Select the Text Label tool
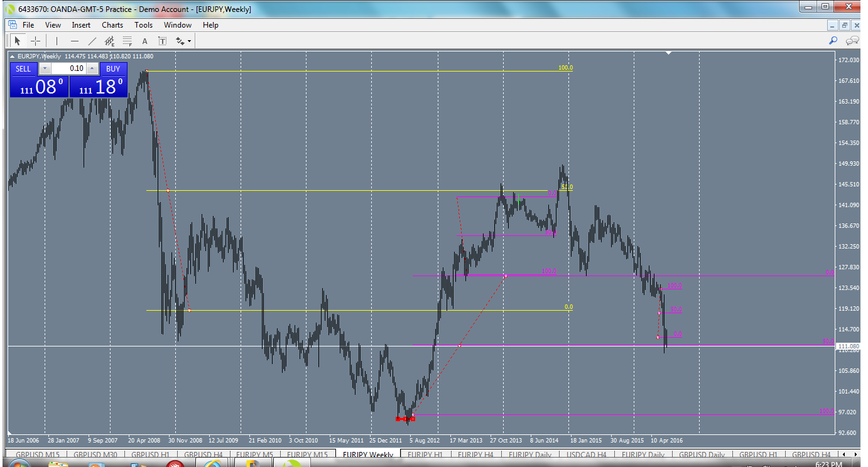868x467 pixels. 163,41
